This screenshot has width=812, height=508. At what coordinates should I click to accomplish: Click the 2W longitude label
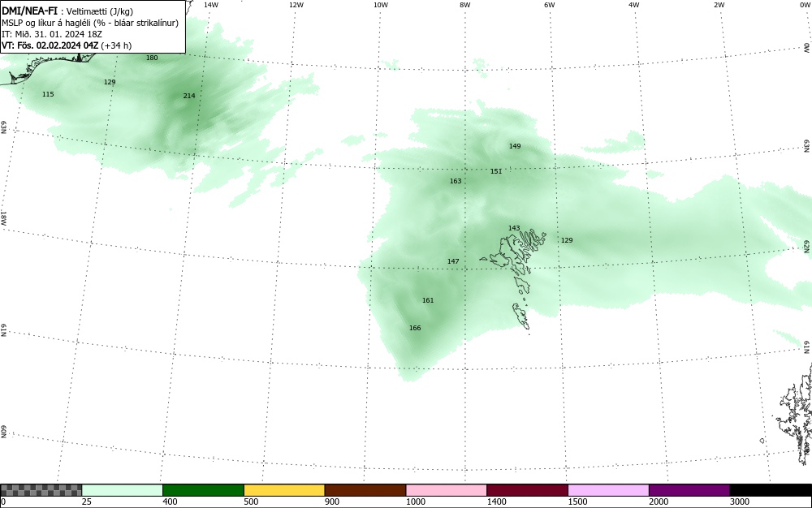719,5
